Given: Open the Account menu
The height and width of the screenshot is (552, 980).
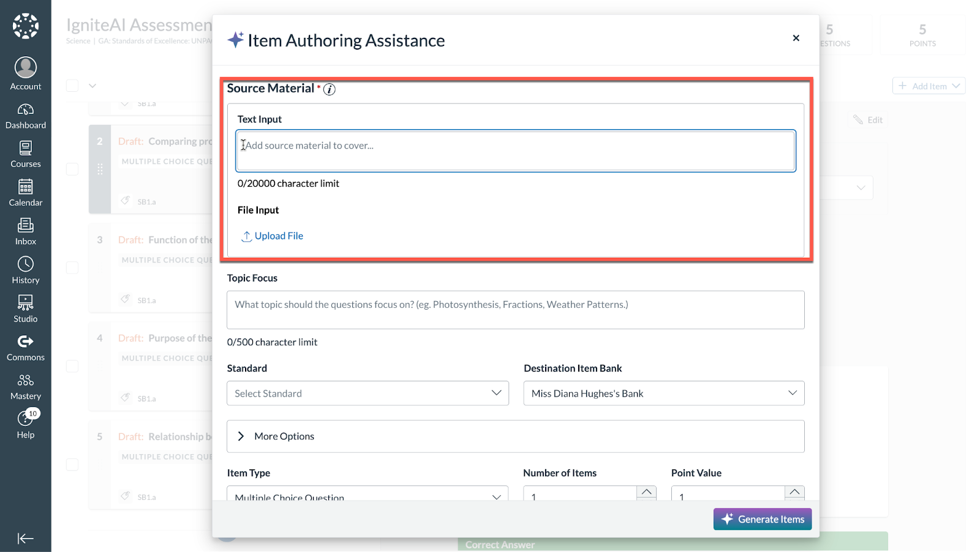Looking at the screenshot, I should [26, 74].
